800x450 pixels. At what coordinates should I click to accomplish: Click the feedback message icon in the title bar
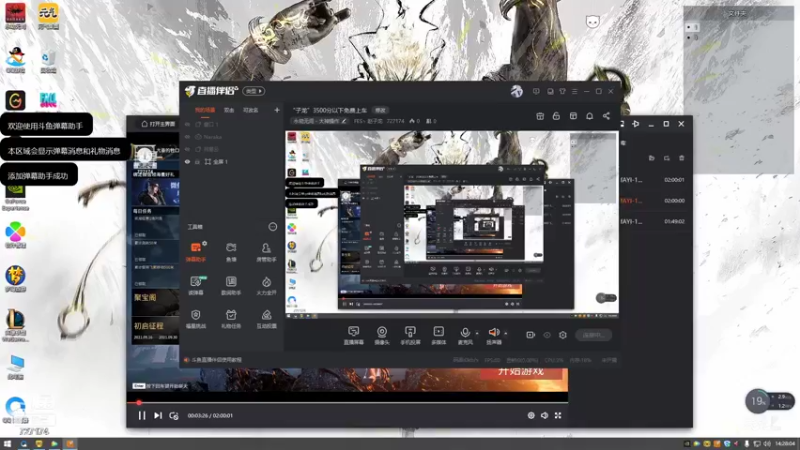tap(536, 91)
